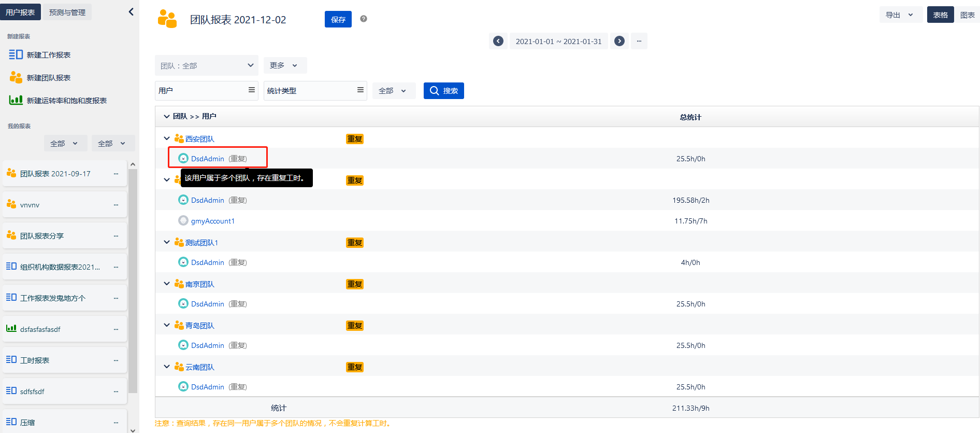This screenshot has height=433, width=980.
Task: Open date range extra options ellipsis
Action: tap(639, 41)
